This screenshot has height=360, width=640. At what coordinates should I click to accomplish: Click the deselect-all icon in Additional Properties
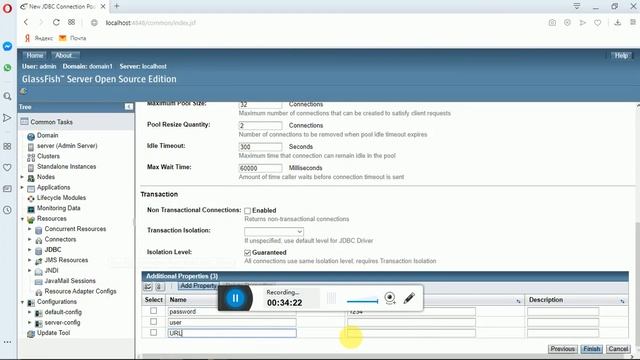tap(159, 287)
